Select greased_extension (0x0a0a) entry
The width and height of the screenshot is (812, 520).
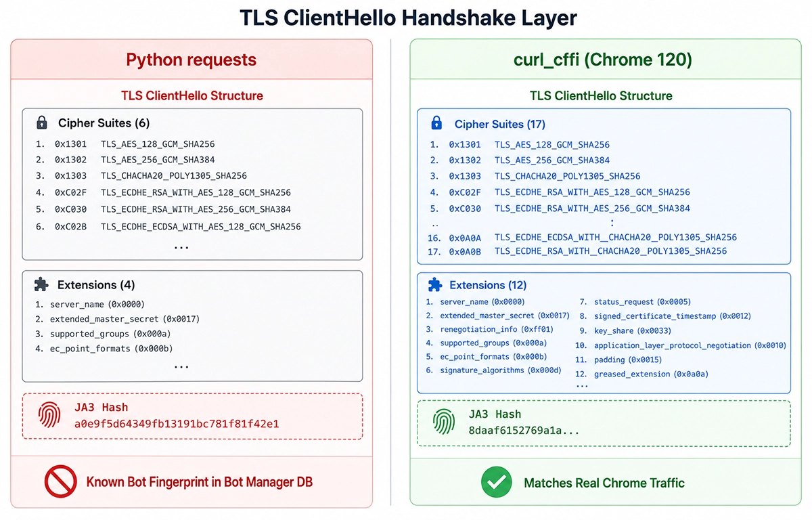(x=651, y=374)
